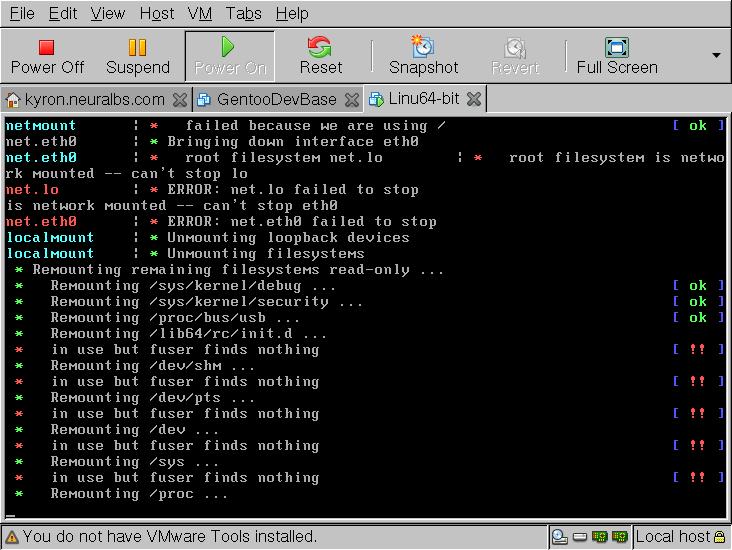This screenshot has height=550, width=732.
Task: Expand the toolbar overflow arrow
Action: [x=716, y=55]
